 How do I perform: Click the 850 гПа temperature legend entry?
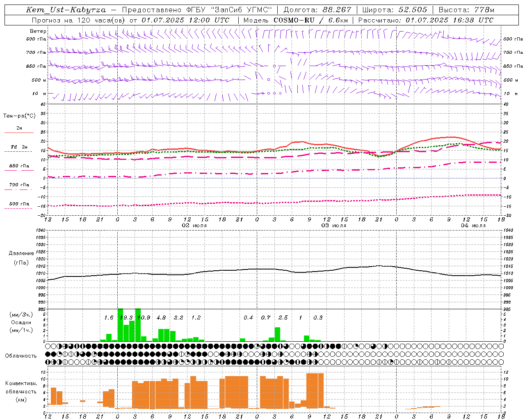tap(19, 166)
